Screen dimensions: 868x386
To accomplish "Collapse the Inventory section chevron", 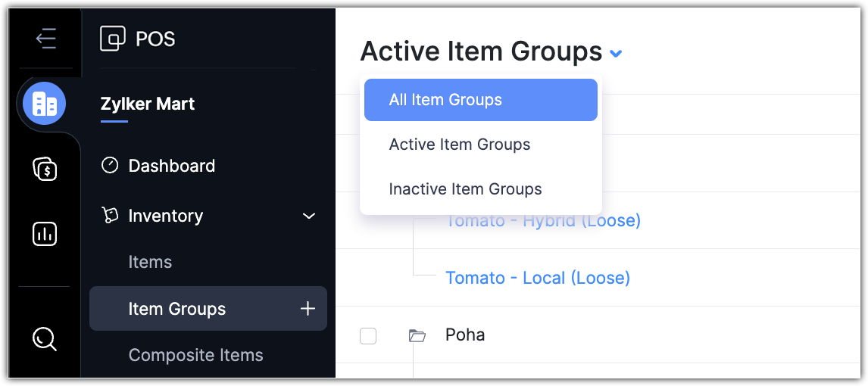I will [x=309, y=216].
